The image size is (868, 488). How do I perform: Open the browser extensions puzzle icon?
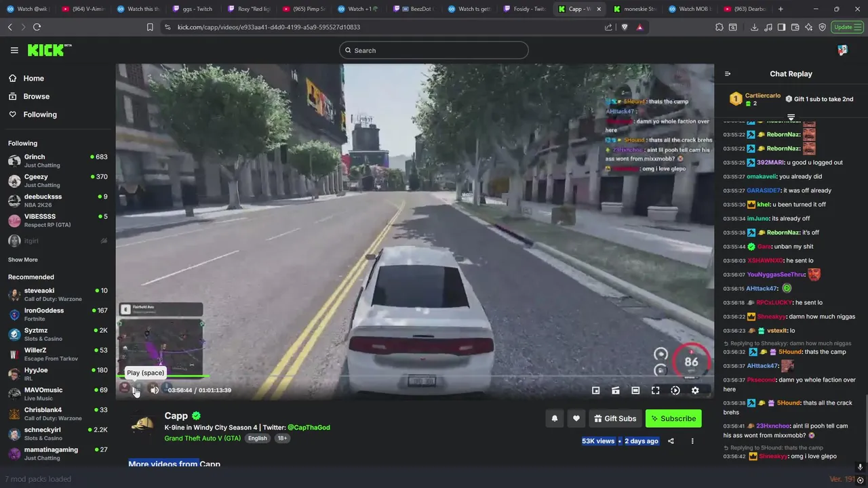[719, 27]
